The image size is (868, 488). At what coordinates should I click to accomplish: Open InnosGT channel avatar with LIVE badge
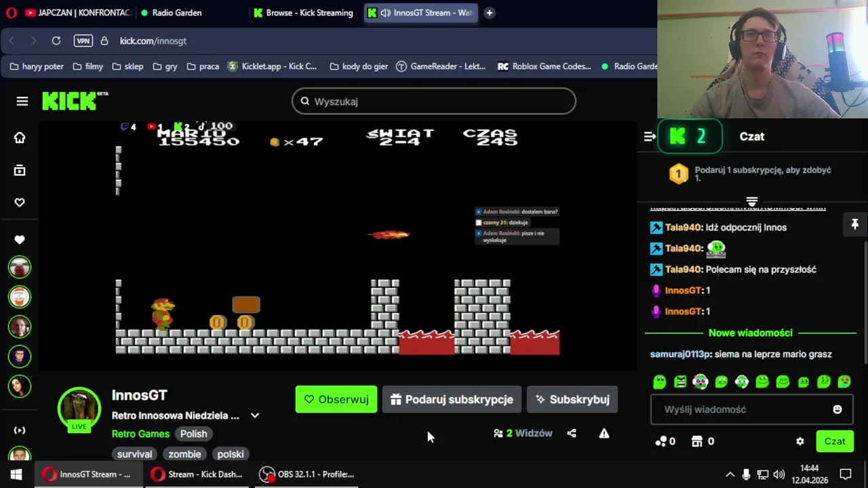point(79,409)
